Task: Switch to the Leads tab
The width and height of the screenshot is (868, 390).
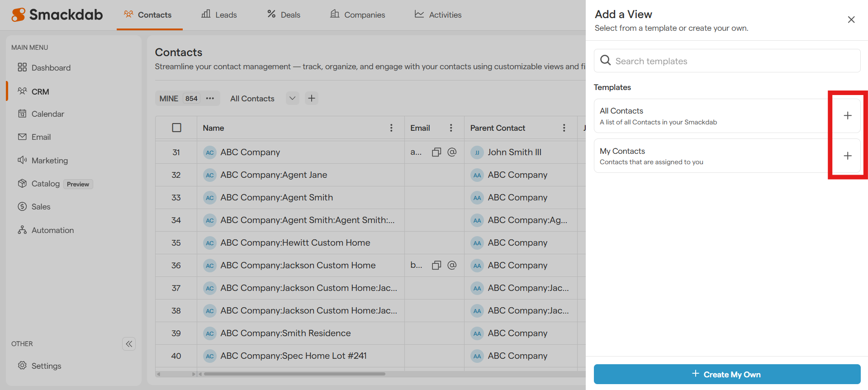Action: click(219, 15)
